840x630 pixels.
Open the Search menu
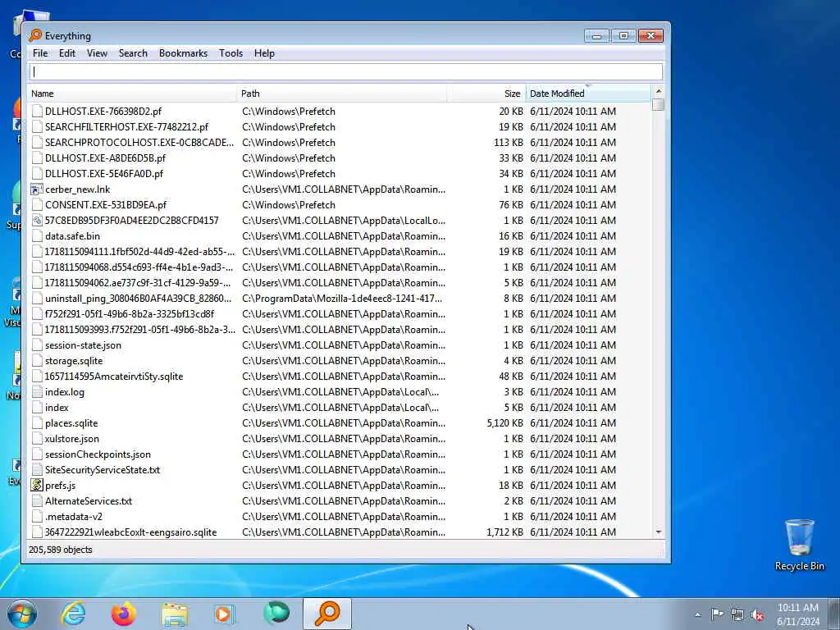[133, 53]
